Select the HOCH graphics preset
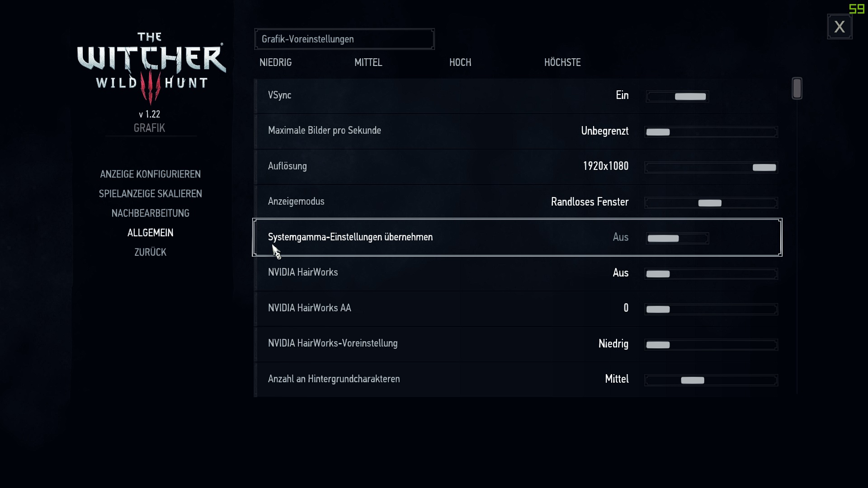 tap(460, 62)
